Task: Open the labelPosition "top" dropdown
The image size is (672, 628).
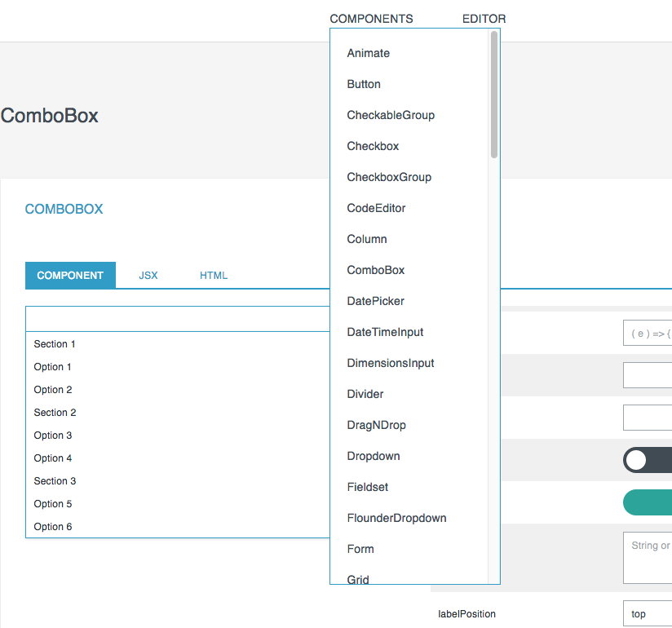Action: coord(648,613)
